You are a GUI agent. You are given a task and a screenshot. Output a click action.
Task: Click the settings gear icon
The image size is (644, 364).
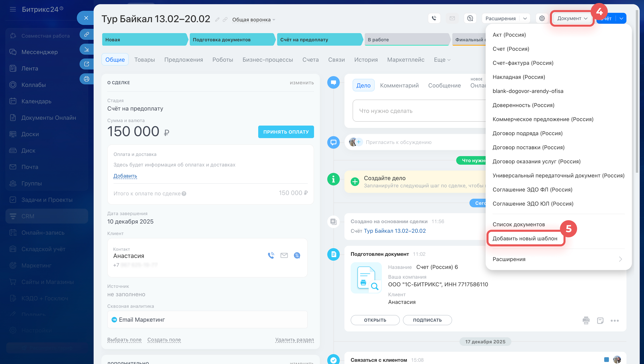click(x=542, y=18)
